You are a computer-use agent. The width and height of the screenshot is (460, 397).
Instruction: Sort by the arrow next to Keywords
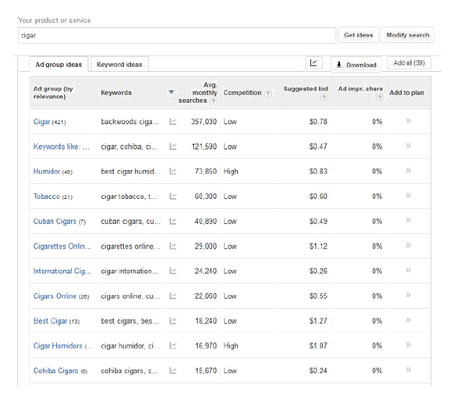(171, 92)
